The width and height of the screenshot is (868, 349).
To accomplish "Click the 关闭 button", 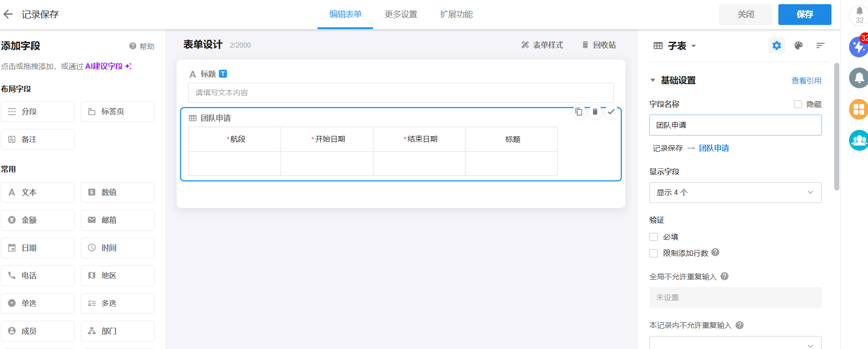I will 746,14.
